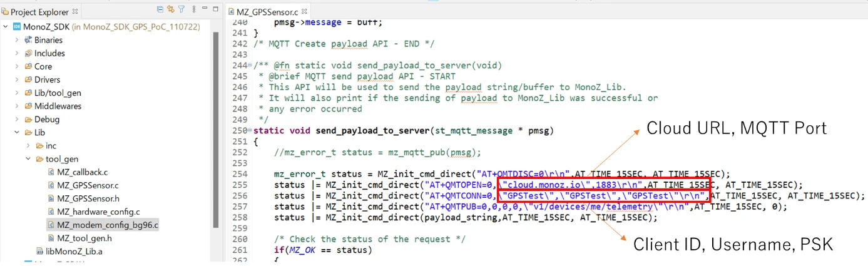
Task: Select MZ_hardware_config.c in the tree
Action: click(x=98, y=212)
